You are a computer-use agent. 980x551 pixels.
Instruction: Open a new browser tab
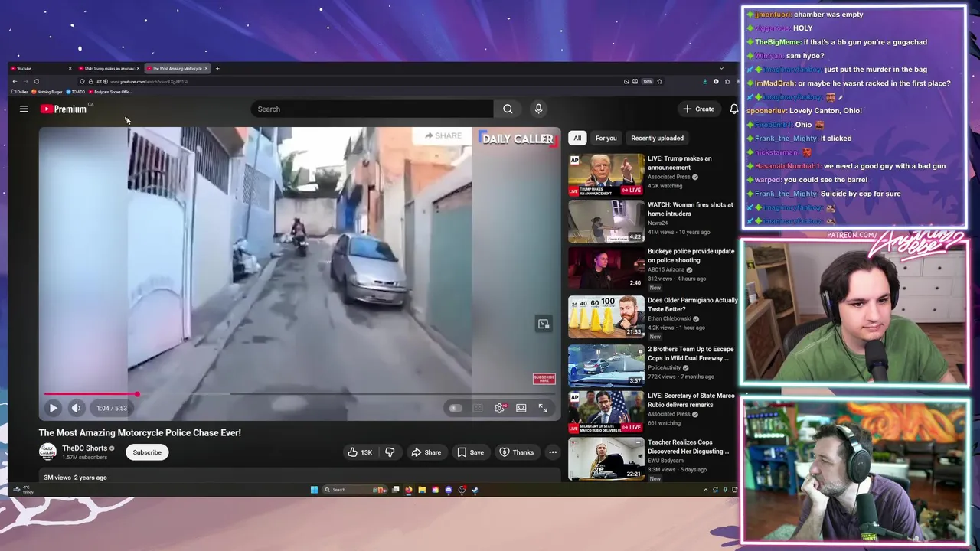point(217,69)
